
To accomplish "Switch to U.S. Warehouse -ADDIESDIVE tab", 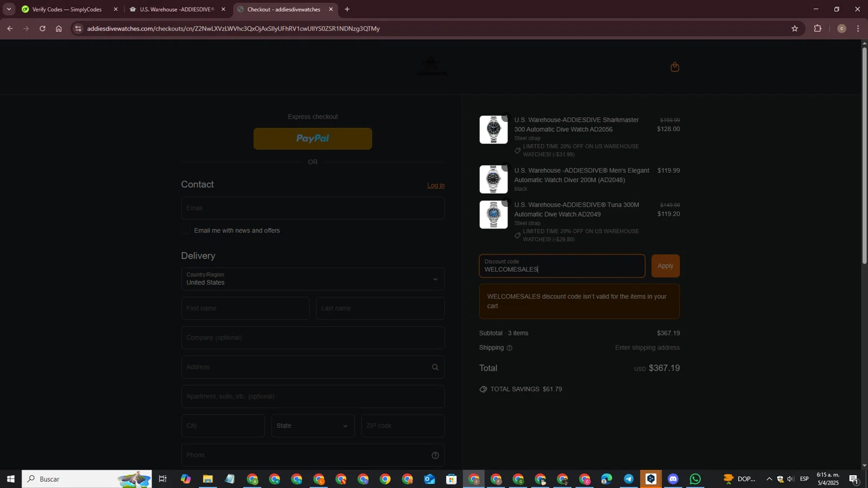I will tap(176, 9).
